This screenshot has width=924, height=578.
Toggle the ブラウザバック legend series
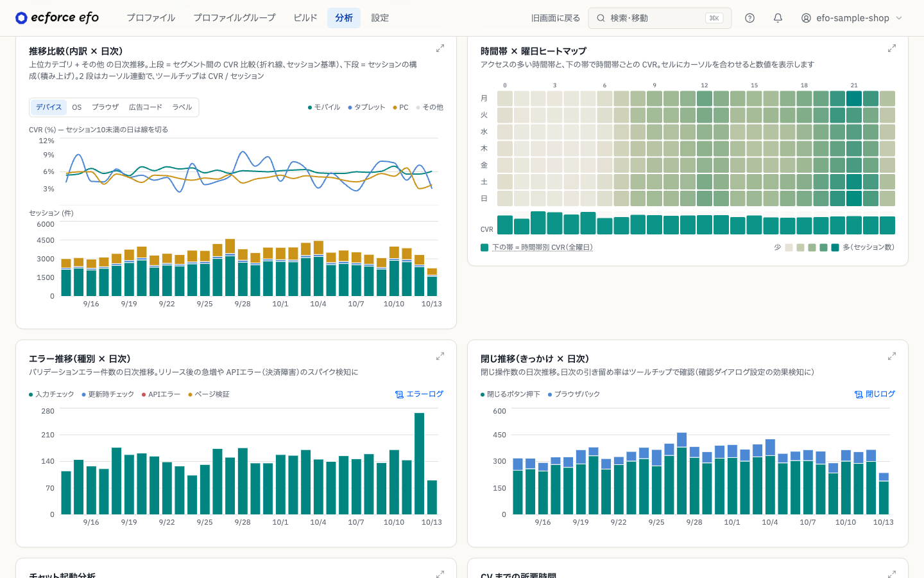(574, 394)
